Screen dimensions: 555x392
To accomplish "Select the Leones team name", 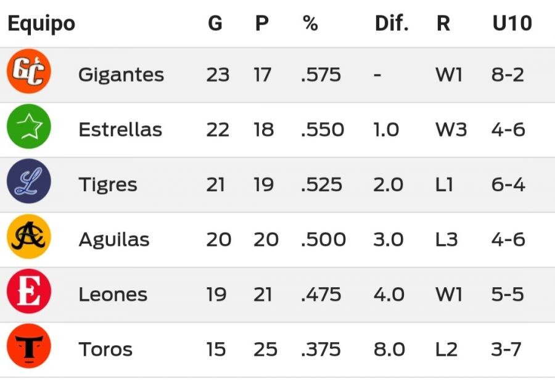I will 113,295.
